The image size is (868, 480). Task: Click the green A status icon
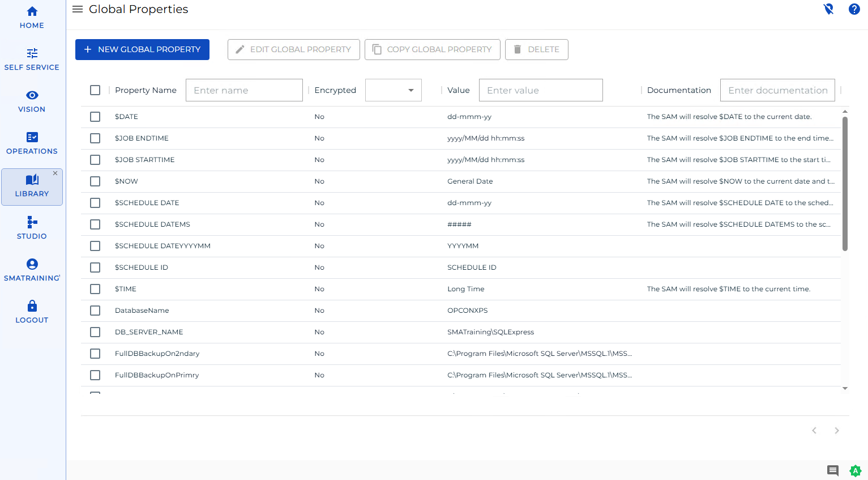point(856,470)
